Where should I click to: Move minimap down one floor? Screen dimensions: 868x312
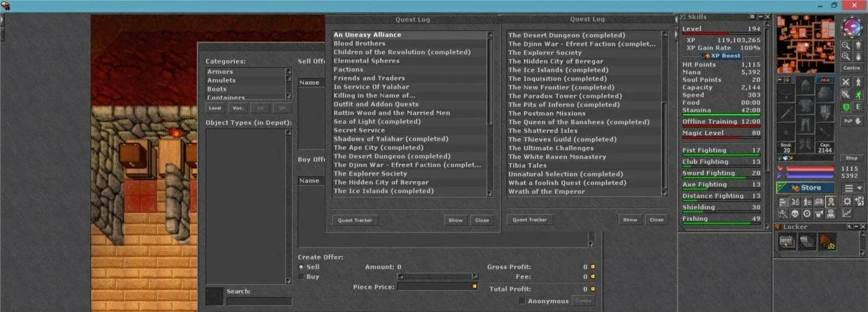click(858, 56)
